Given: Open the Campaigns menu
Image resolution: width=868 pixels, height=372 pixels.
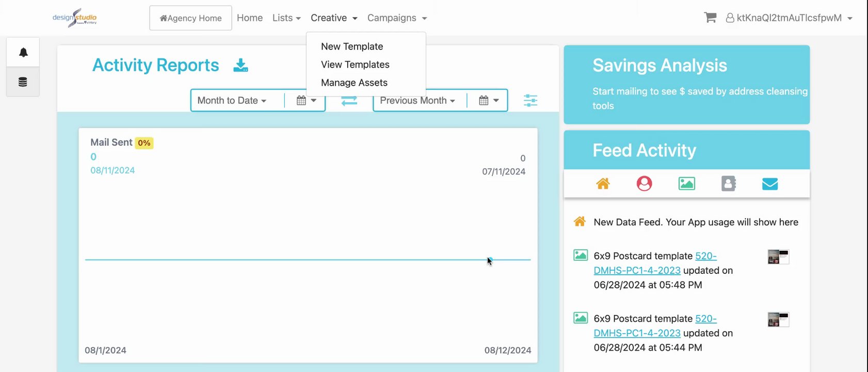Looking at the screenshot, I should click(397, 18).
